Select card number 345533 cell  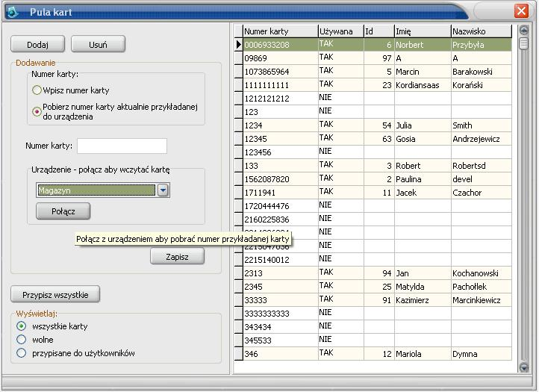(x=281, y=340)
